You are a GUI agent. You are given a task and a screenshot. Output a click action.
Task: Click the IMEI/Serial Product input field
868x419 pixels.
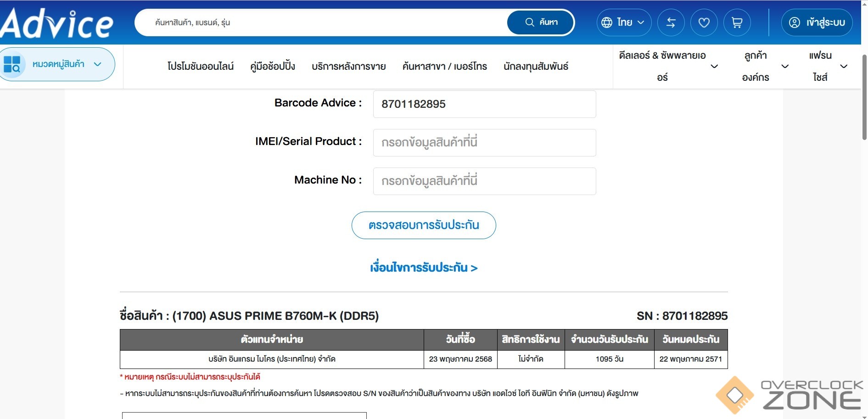[484, 143]
